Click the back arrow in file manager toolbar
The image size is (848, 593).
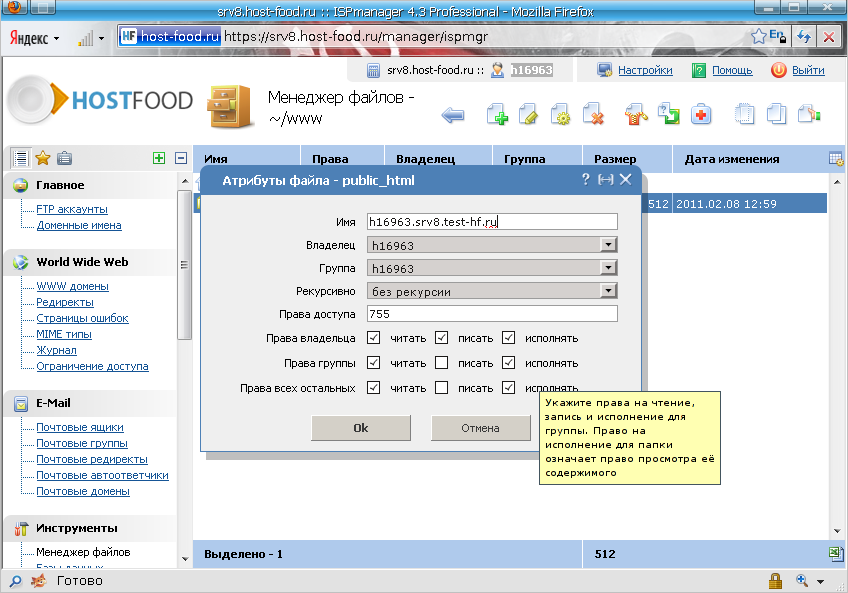click(453, 116)
